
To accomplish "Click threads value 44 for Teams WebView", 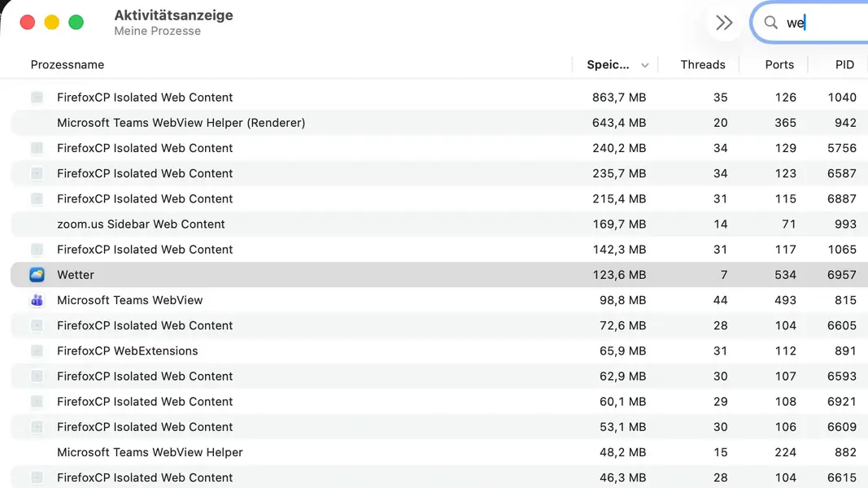I will pyautogui.click(x=720, y=300).
